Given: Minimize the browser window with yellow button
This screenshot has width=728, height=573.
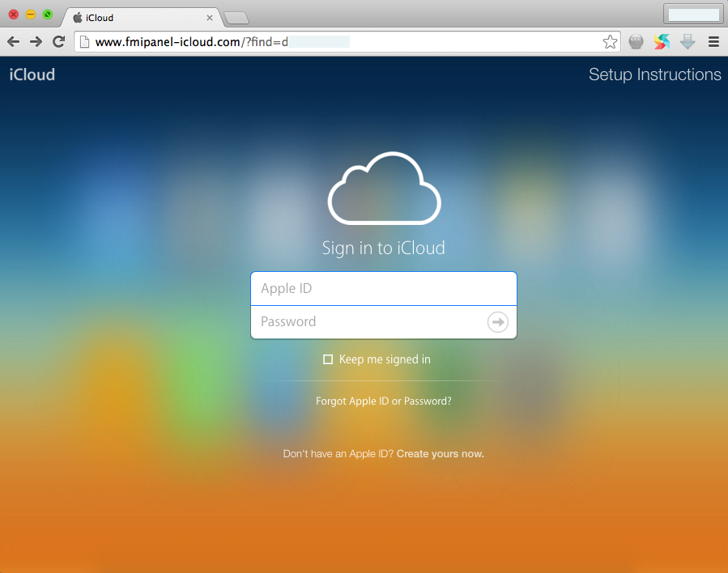Looking at the screenshot, I should (x=31, y=15).
